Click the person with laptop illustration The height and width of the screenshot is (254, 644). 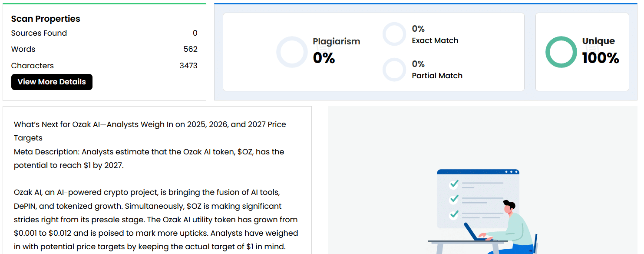(512, 226)
